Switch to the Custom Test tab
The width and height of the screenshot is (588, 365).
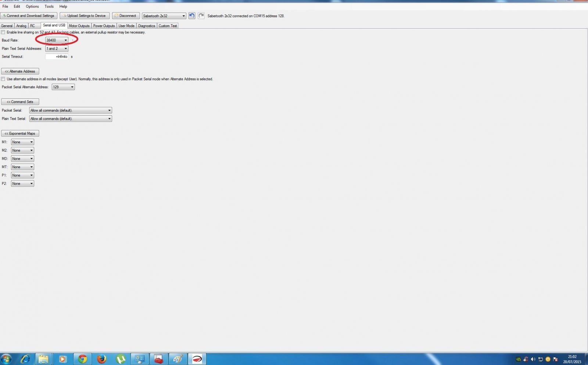168,26
